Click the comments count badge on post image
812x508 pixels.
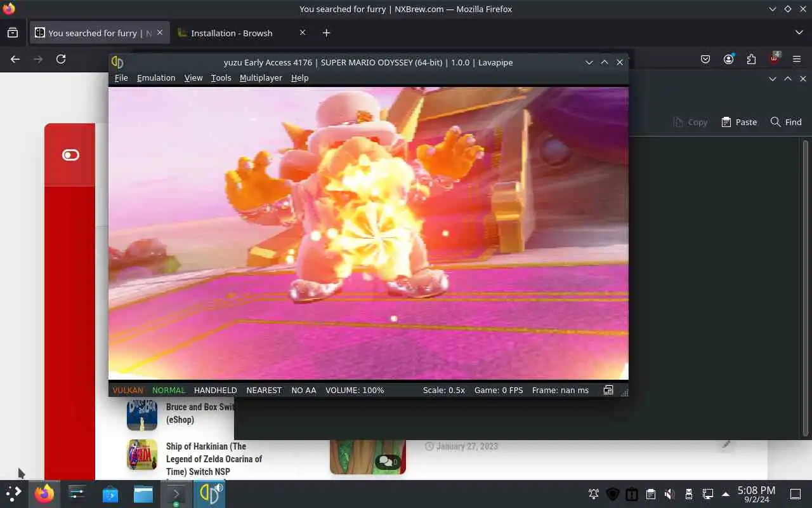(x=388, y=462)
